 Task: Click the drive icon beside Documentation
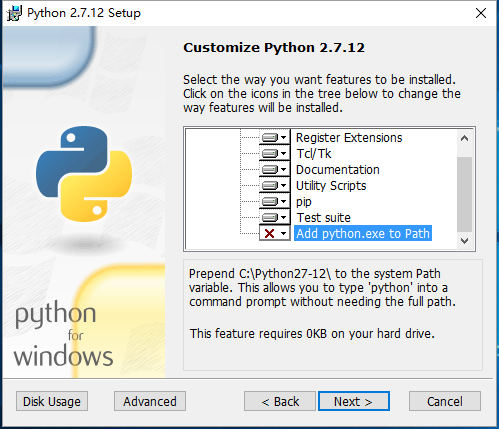270,170
